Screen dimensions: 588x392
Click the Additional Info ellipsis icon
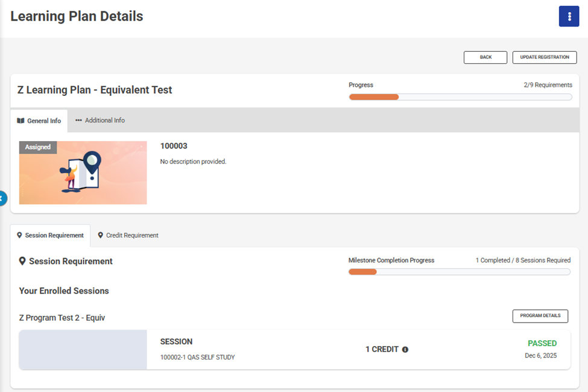[78, 121]
